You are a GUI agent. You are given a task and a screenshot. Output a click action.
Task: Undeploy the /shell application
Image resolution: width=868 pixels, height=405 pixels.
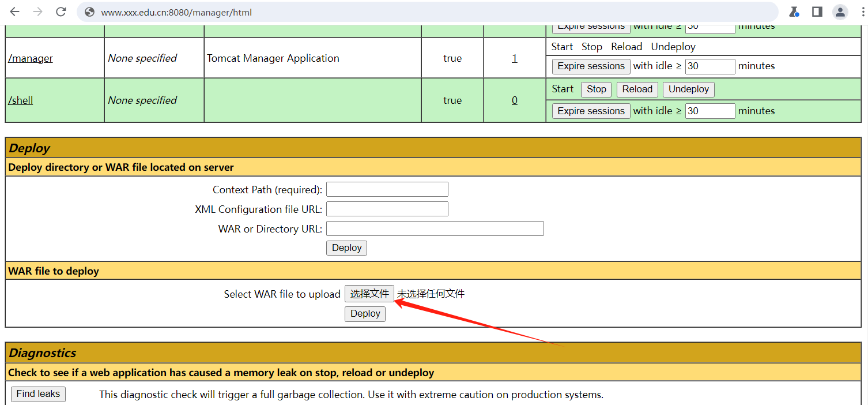click(688, 89)
